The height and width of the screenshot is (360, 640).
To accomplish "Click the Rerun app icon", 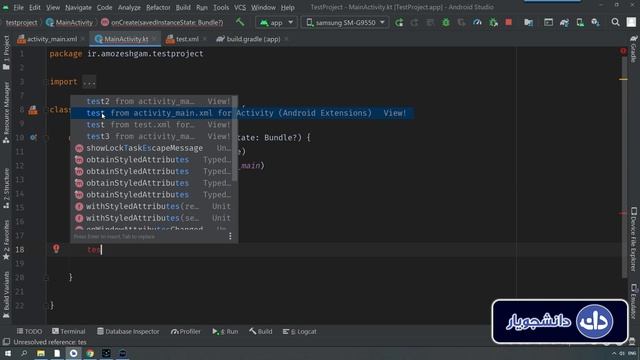I will (x=399, y=22).
